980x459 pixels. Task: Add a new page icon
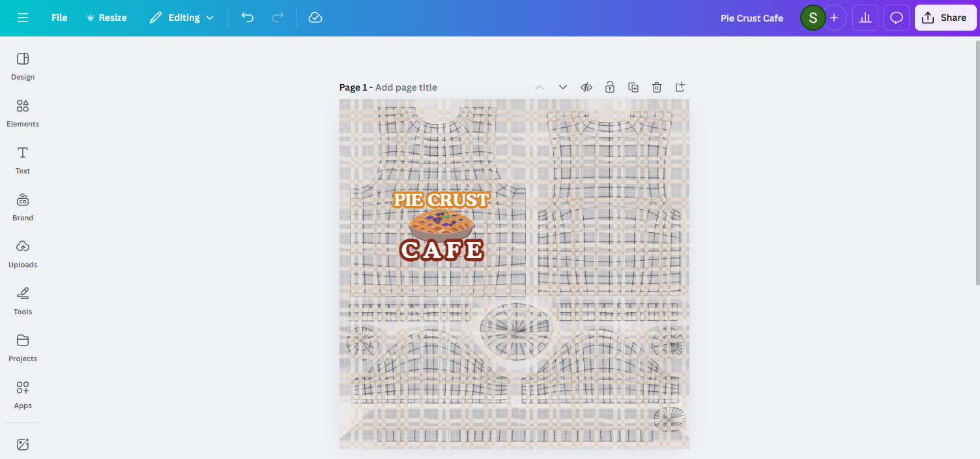(x=680, y=87)
